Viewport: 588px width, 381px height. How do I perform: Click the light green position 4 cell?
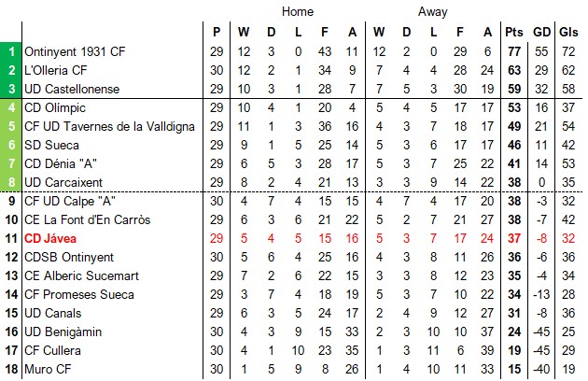pyautogui.click(x=11, y=107)
